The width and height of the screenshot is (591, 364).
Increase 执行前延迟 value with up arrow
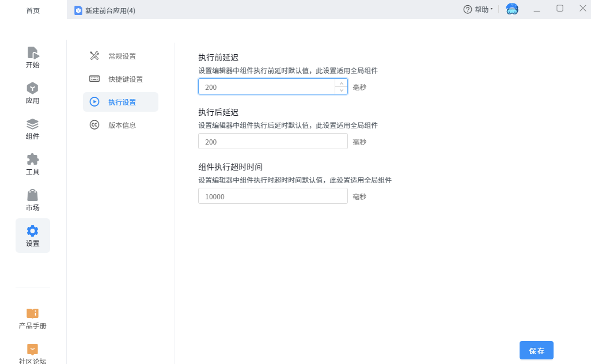click(342, 83)
